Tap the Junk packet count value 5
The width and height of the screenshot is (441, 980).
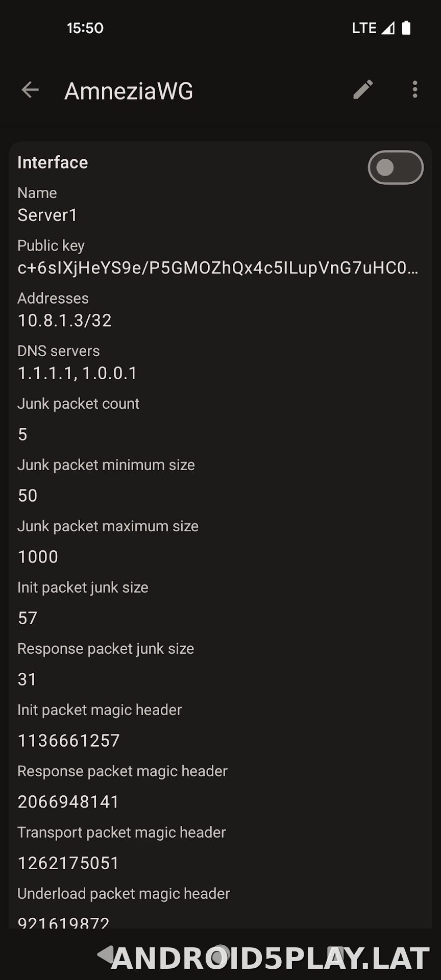(22, 434)
